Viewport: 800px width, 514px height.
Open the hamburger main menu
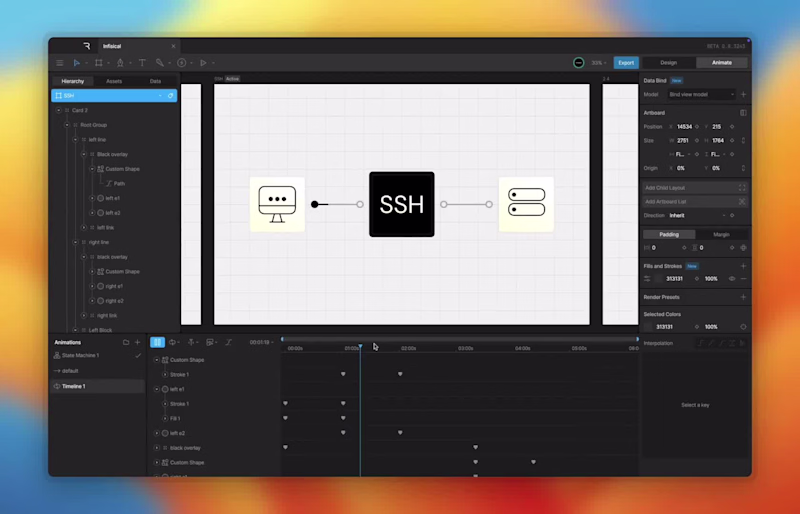60,63
